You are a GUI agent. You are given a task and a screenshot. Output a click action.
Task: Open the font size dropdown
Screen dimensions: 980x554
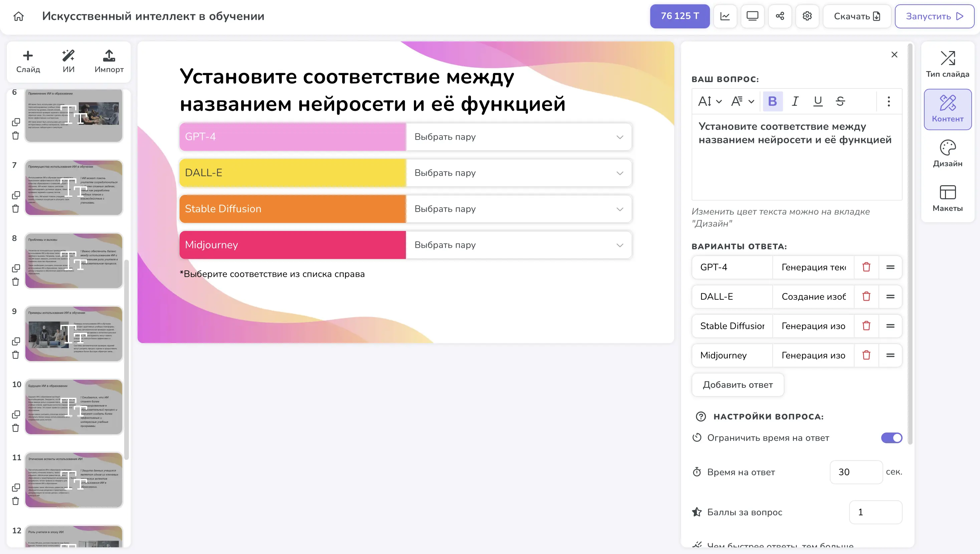click(x=710, y=101)
